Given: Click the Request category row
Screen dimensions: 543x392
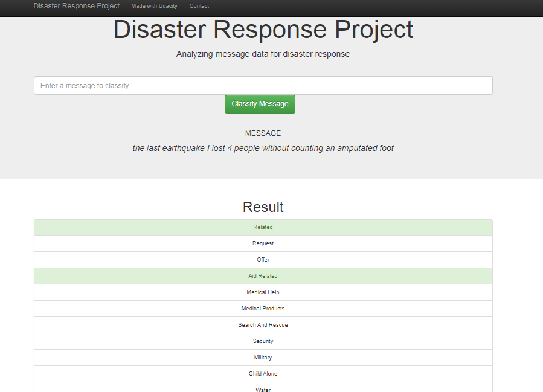Looking at the screenshot, I should pos(263,243).
